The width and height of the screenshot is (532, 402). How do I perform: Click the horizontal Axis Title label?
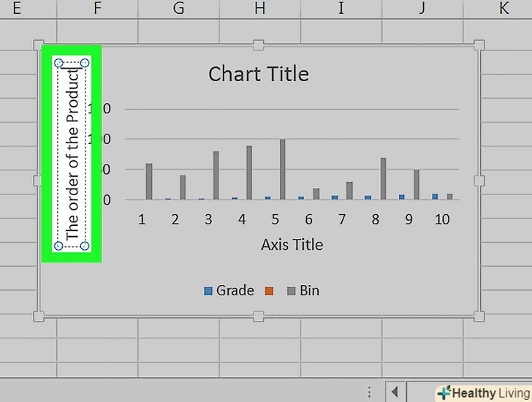coord(292,245)
